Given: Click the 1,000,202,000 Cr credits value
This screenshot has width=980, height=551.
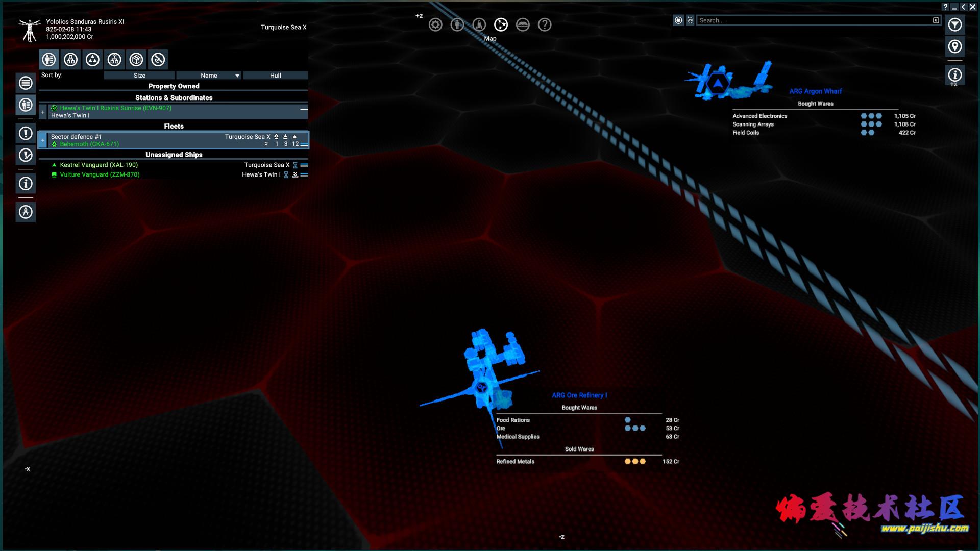Looking at the screenshot, I should pos(70,37).
